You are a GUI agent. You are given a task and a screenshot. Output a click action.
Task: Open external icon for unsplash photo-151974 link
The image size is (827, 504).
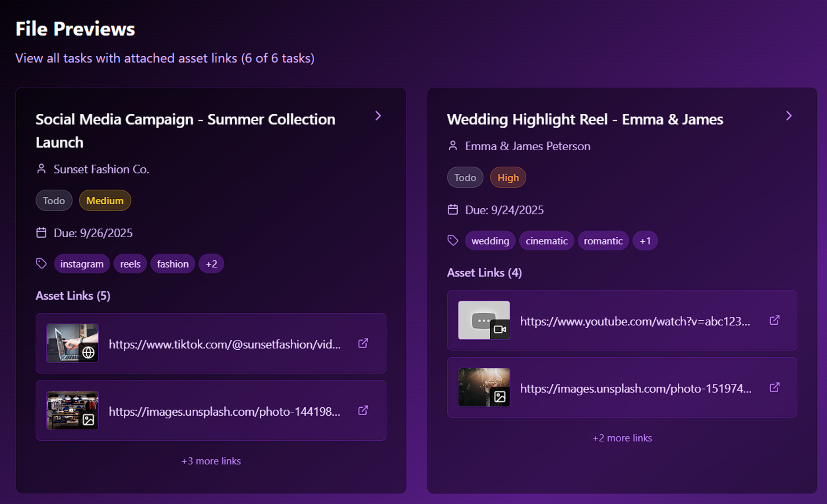774,388
